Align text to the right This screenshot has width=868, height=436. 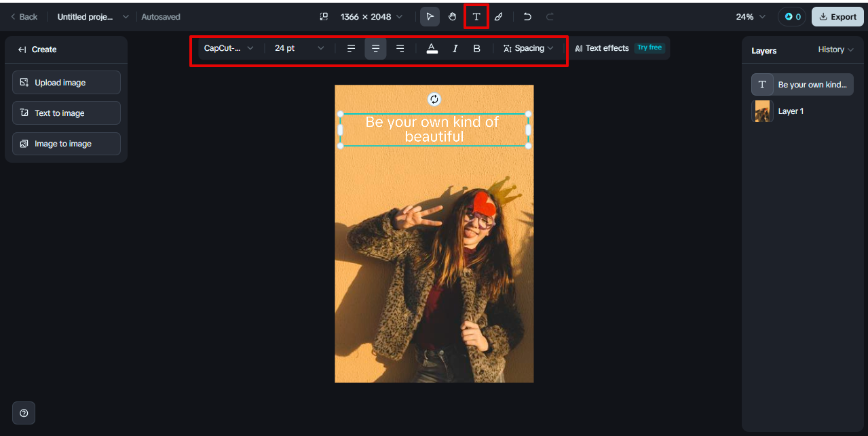point(400,48)
